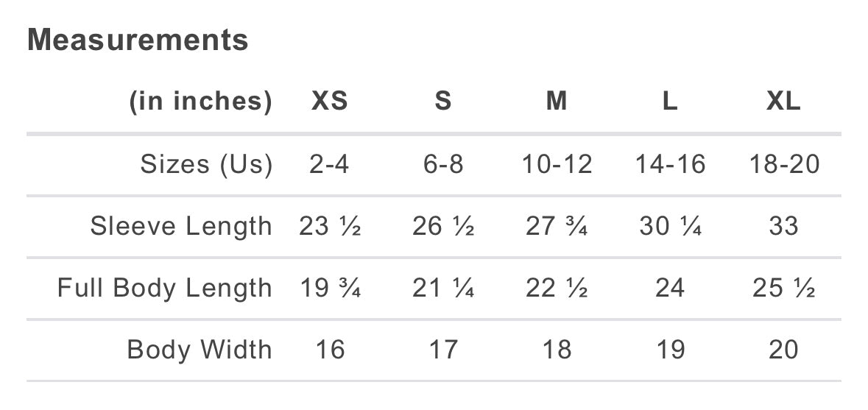Click the 18-20 US size cell

(x=783, y=164)
